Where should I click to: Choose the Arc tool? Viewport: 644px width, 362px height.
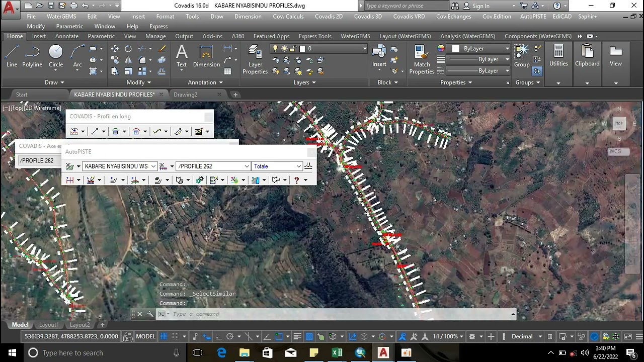[77, 56]
